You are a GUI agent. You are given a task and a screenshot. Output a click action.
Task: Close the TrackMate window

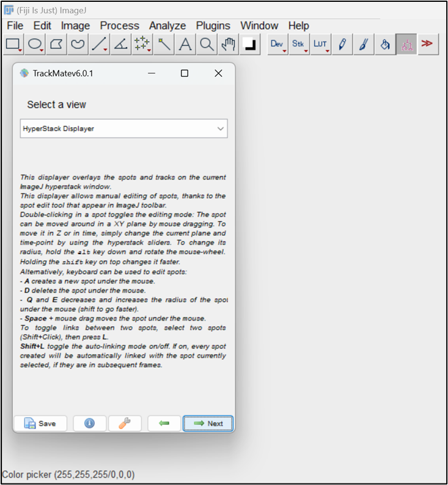click(218, 73)
